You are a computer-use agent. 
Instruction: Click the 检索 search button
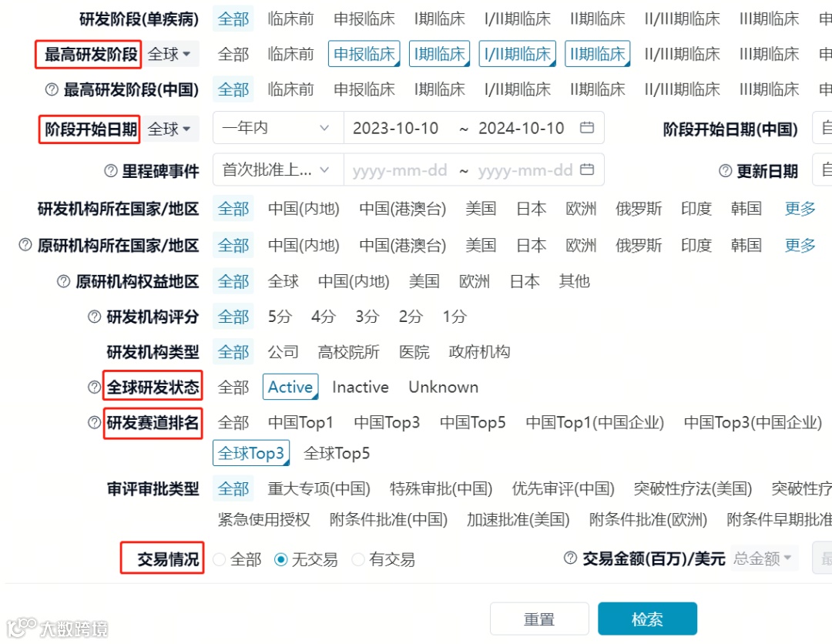(x=647, y=619)
